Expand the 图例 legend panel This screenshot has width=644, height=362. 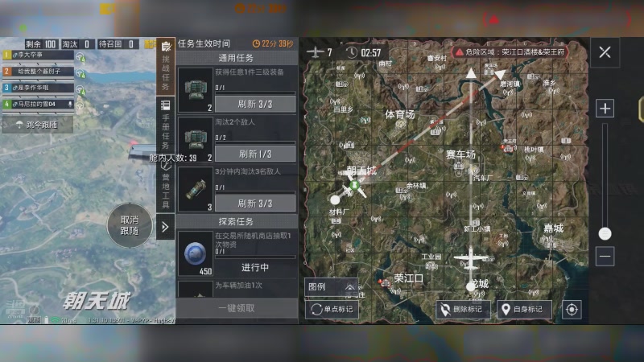pyautogui.click(x=332, y=287)
